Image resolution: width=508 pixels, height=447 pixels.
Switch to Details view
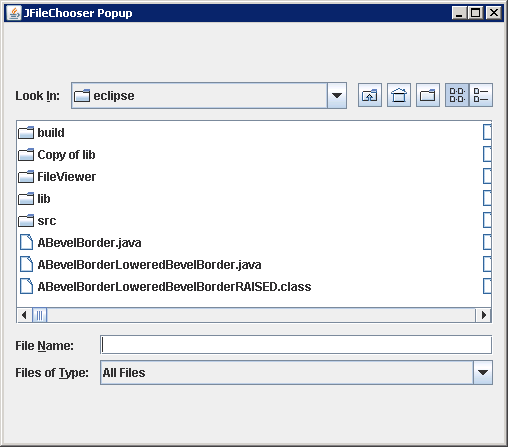click(x=481, y=95)
